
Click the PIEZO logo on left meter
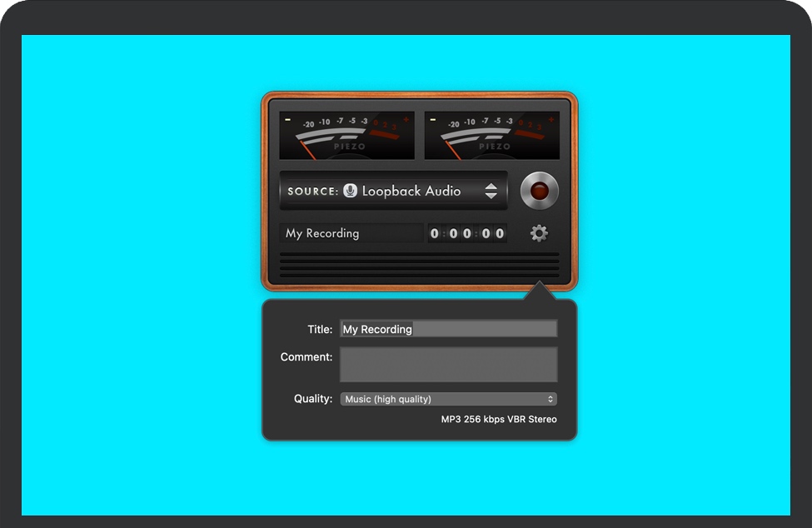[350, 147]
